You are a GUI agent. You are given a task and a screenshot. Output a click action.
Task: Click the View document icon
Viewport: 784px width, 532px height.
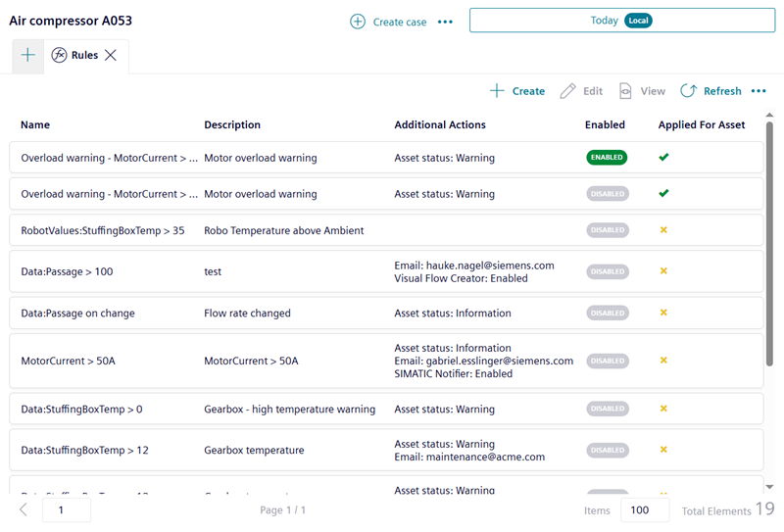pyautogui.click(x=625, y=91)
